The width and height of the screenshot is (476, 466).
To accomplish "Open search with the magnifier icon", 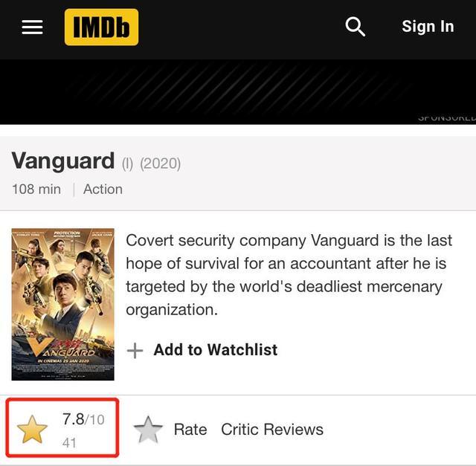I will pyautogui.click(x=356, y=27).
